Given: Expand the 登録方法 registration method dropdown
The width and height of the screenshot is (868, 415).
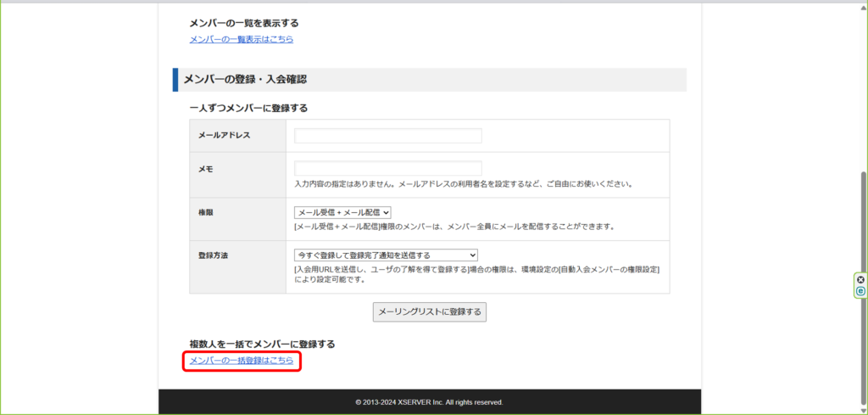Looking at the screenshot, I should pos(386,255).
